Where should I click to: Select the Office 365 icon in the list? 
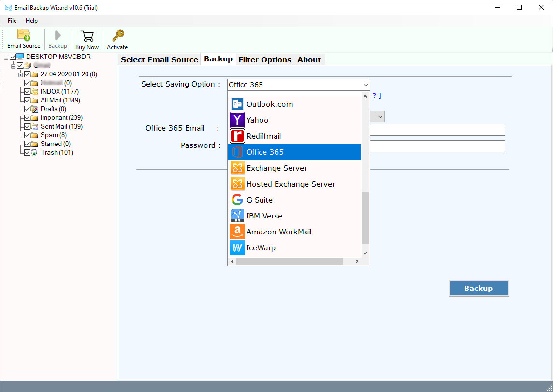(x=237, y=152)
